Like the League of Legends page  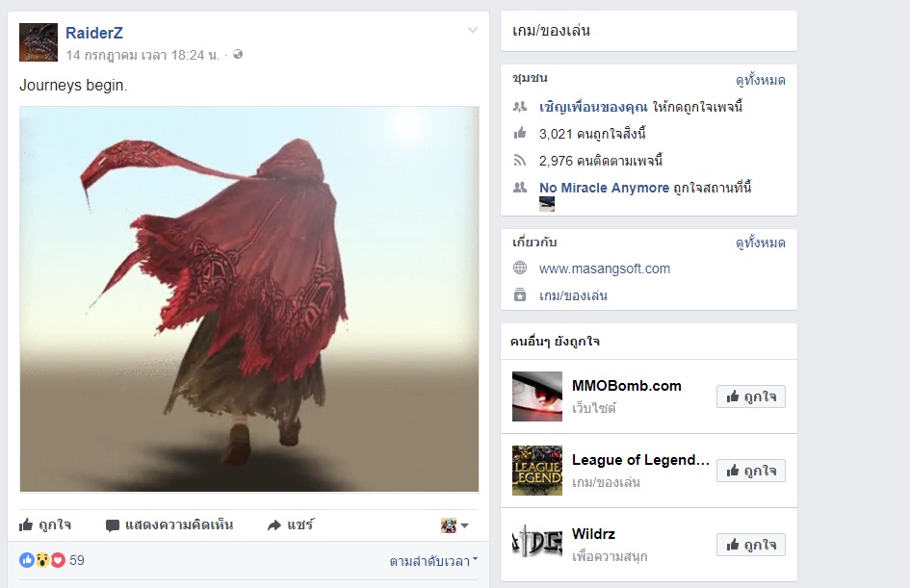(750, 471)
